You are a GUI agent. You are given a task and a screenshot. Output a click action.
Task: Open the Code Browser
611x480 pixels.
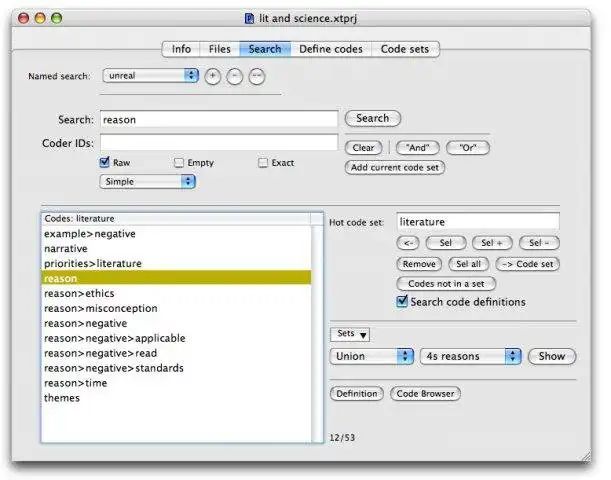[425, 394]
